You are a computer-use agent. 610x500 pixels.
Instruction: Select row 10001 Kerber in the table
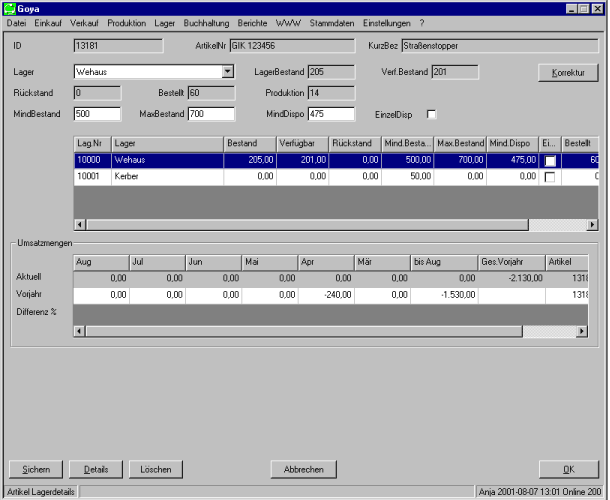[x=336, y=177]
